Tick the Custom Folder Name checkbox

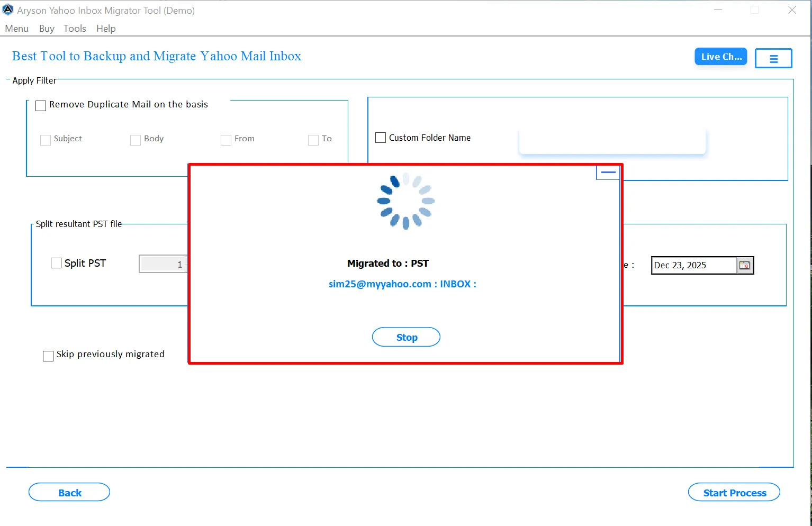point(381,138)
